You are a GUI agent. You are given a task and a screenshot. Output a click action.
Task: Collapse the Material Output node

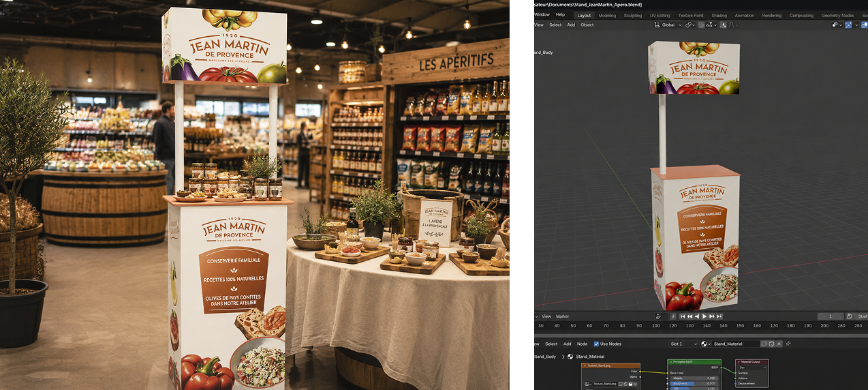click(x=739, y=361)
